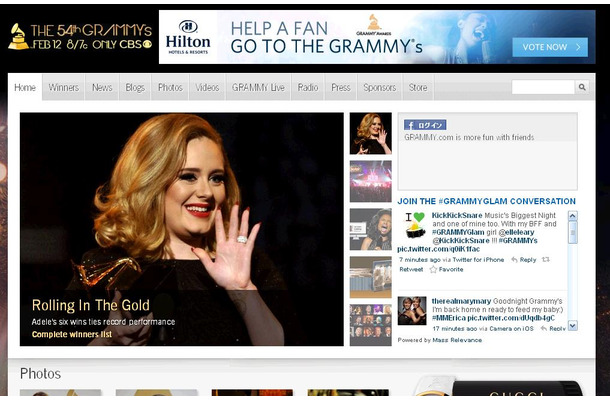Click the Help a Fan banner ad
The image size is (610, 400).
pyautogui.click(x=377, y=37)
